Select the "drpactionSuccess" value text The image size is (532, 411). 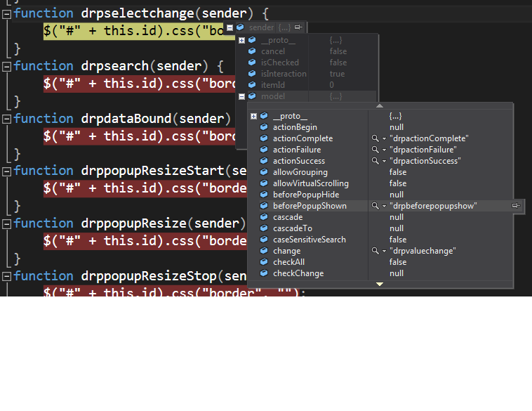[425, 161]
